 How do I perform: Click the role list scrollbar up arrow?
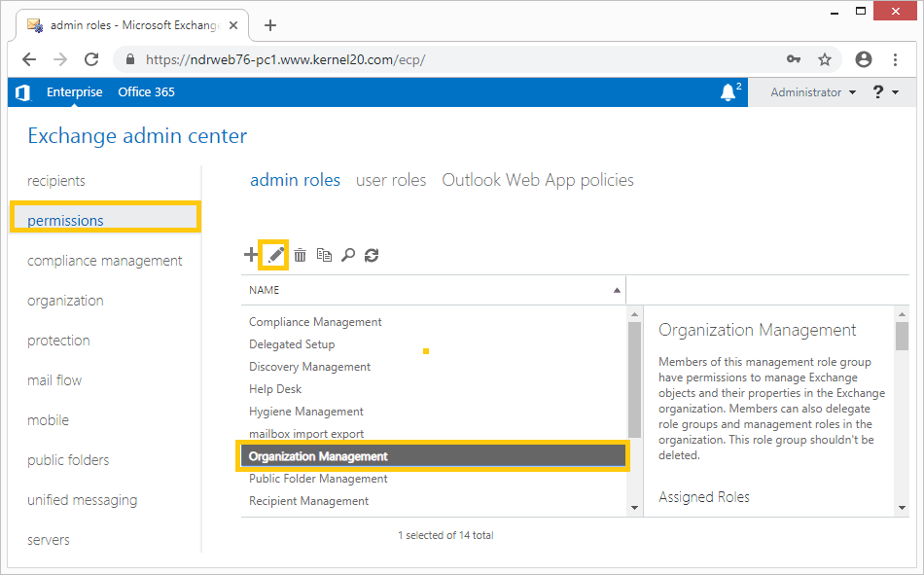point(635,314)
